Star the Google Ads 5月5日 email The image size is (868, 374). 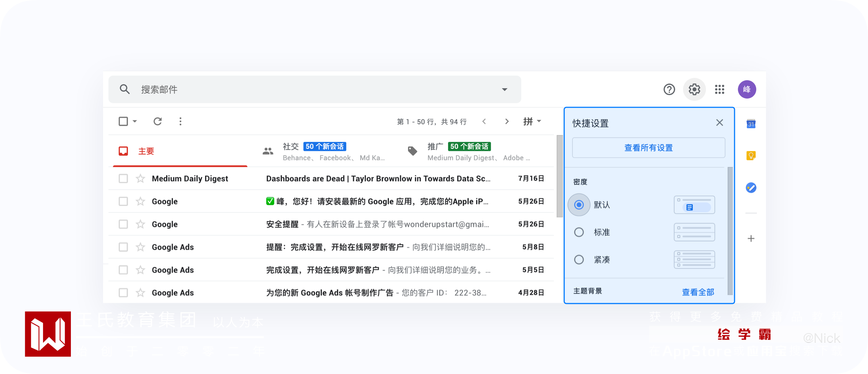click(140, 270)
